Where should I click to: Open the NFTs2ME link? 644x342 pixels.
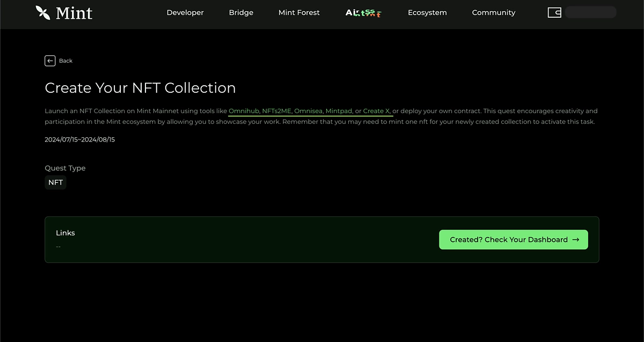click(x=277, y=111)
